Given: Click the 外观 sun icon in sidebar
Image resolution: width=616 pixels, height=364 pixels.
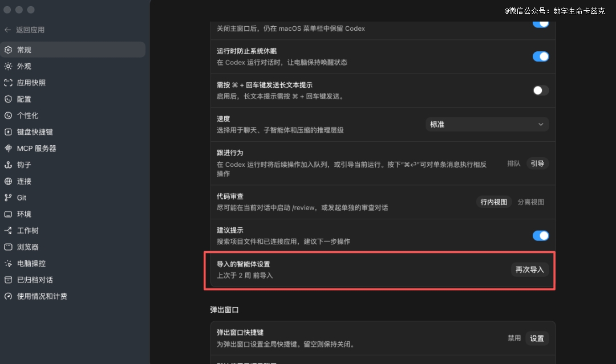Looking at the screenshot, I should [8, 66].
